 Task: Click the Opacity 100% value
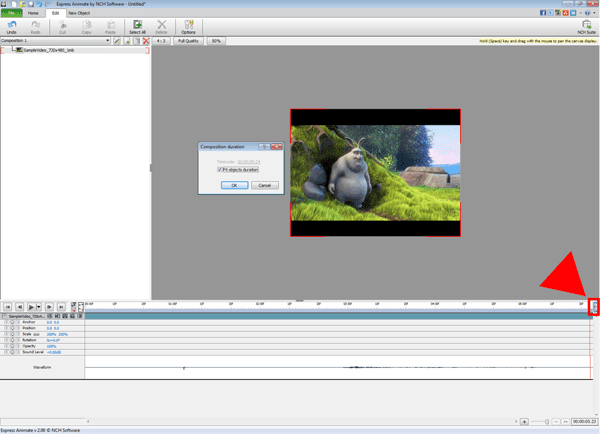tap(51, 346)
